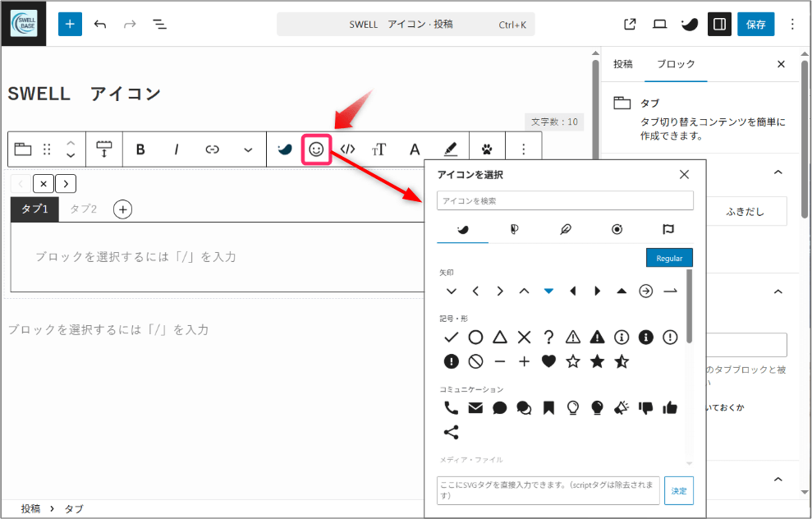
Task: Open the editor options three-dot menu
Action: point(792,24)
